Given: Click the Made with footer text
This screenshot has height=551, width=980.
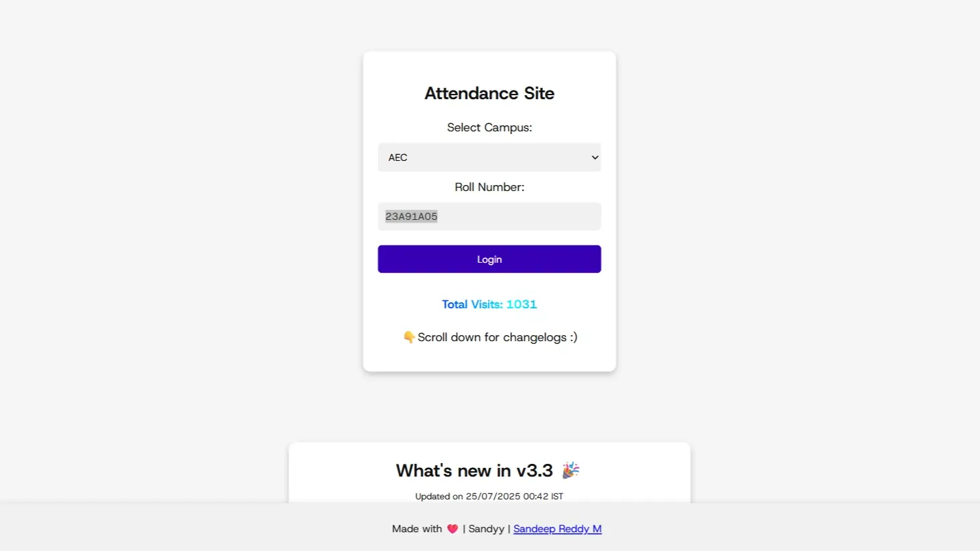Looking at the screenshot, I should [x=417, y=529].
